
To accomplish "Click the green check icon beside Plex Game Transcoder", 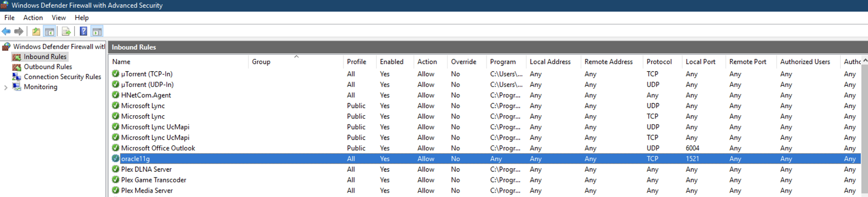I will (x=116, y=179).
